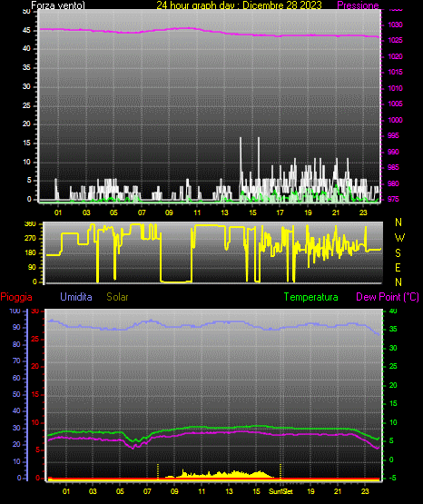Click the magenta 'Pressione' legend label
Viewport: 423px width, 504px height.
pyautogui.click(x=358, y=5)
